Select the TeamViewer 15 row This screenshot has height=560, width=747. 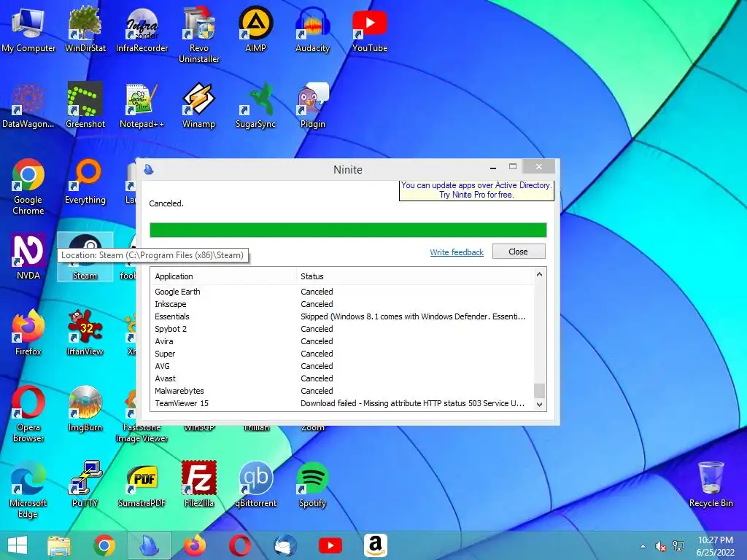point(342,402)
